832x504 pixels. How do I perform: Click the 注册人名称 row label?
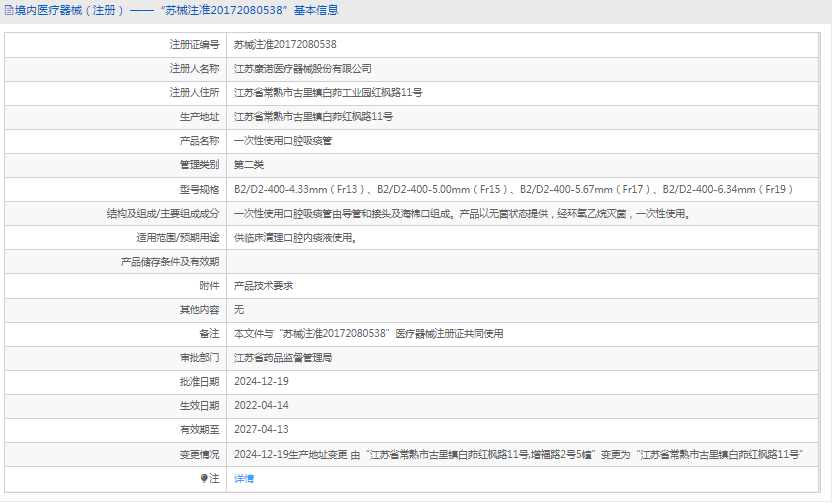click(x=194, y=69)
